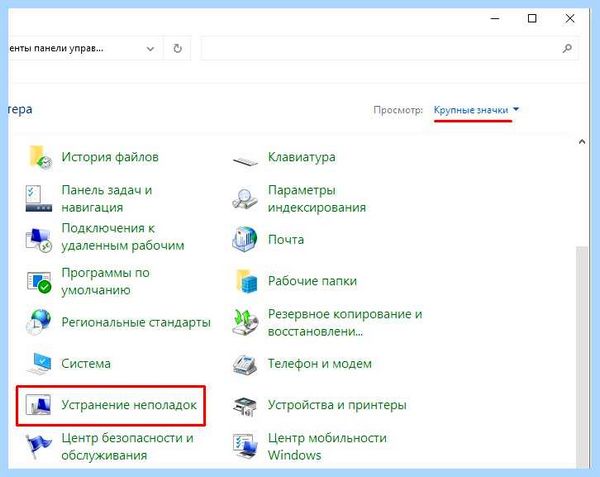Click the address bar path text
Image resolution: width=600 pixels, height=477 pixels.
click(x=56, y=49)
